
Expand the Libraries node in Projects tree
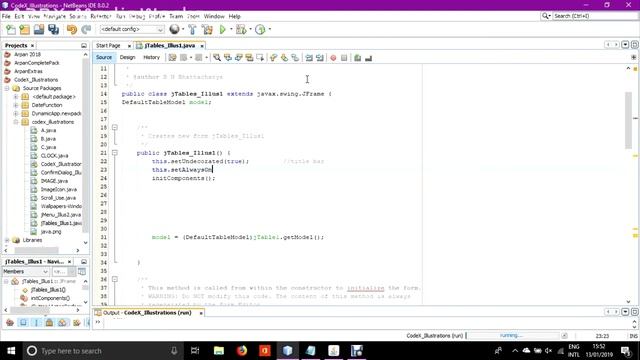(7, 240)
